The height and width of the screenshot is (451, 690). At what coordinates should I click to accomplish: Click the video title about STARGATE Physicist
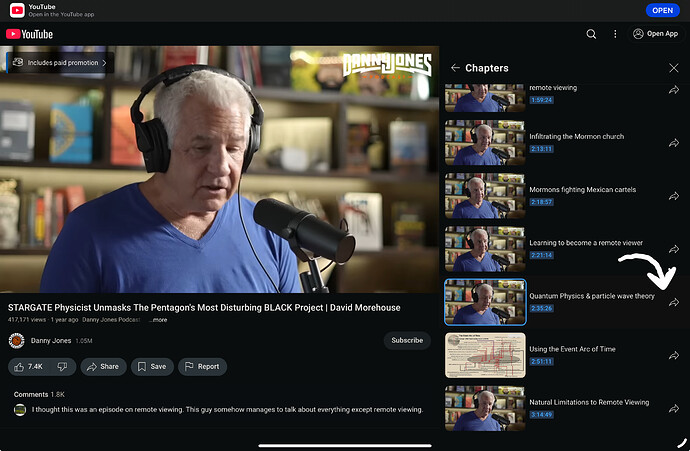coord(204,308)
